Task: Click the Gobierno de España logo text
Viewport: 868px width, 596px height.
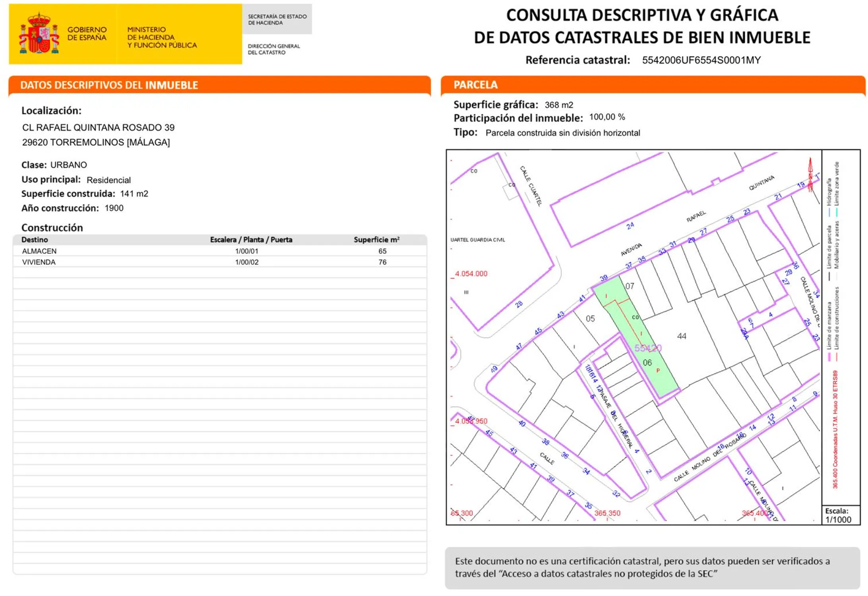Action: [x=87, y=34]
